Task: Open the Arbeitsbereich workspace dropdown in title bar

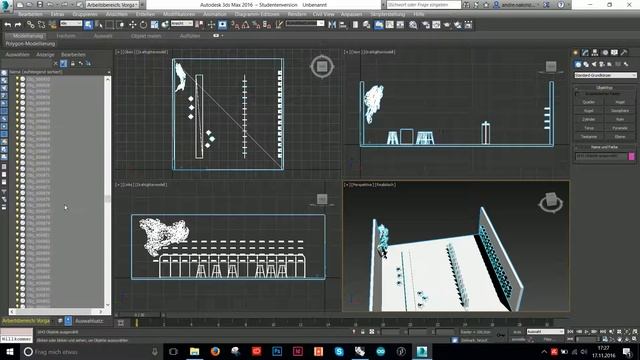Action: pos(112,5)
